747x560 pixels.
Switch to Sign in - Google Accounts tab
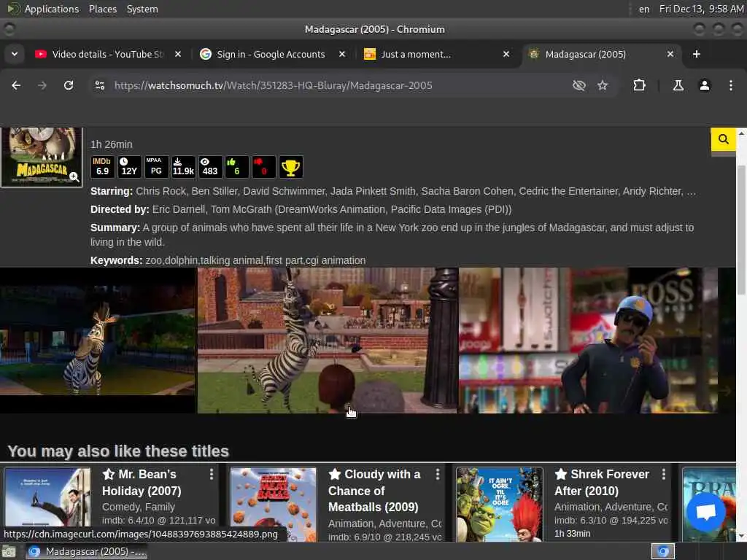coord(271,54)
